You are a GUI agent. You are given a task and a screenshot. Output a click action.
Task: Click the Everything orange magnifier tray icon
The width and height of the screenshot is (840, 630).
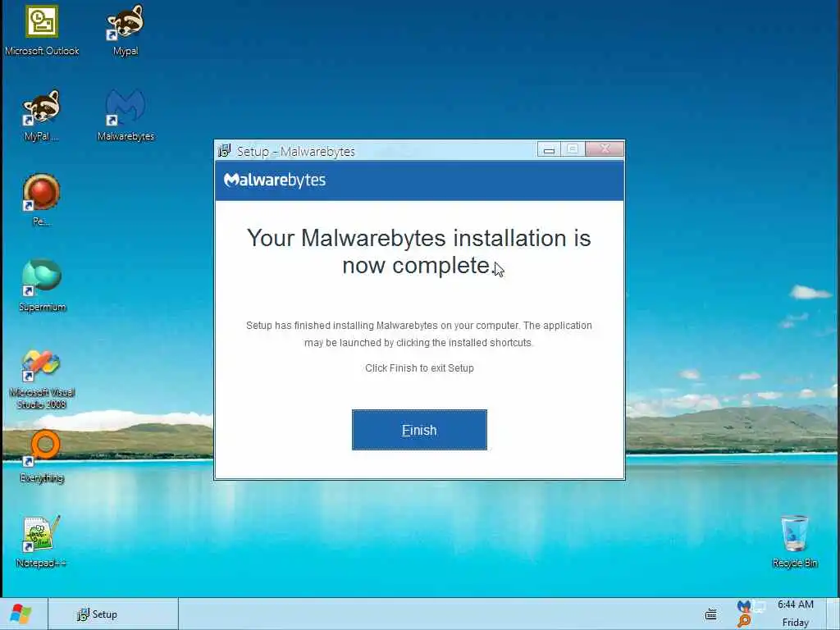pyautogui.click(x=743, y=622)
